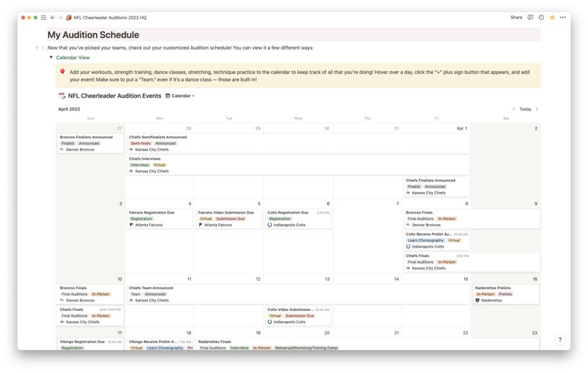Click Chiefs icon on Chiefs Interviews
Screen dimensions: 588x373
tap(131, 172)
